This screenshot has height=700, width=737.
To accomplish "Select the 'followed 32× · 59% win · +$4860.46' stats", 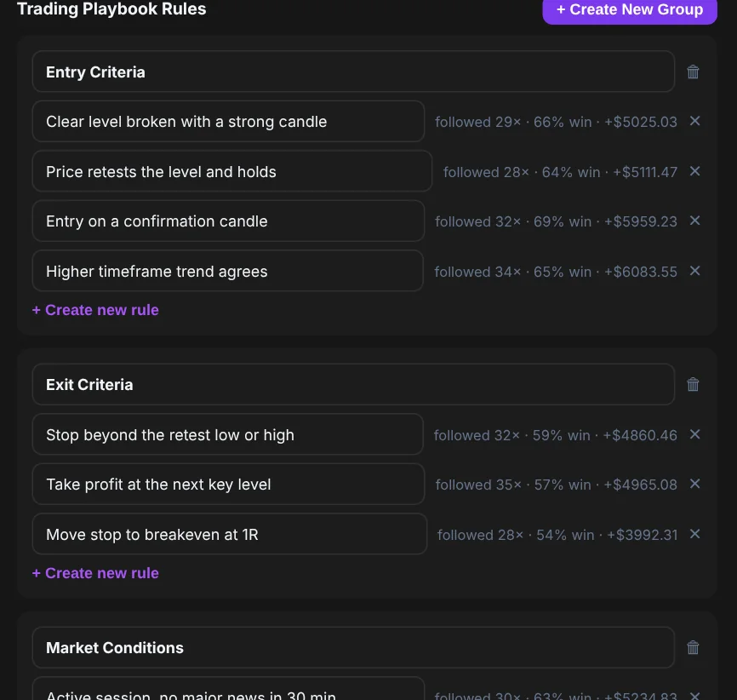I will click(x=556, y=435).
